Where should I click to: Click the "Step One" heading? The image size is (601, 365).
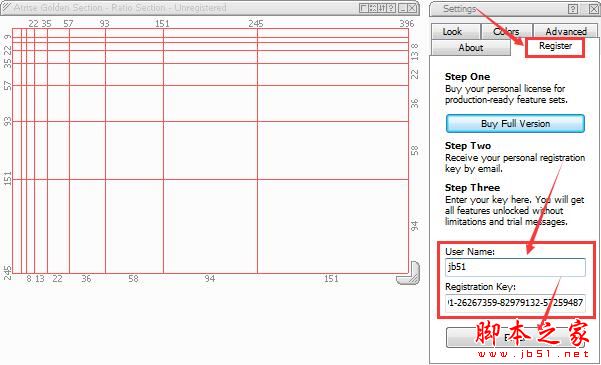click(x=467, y=77)
